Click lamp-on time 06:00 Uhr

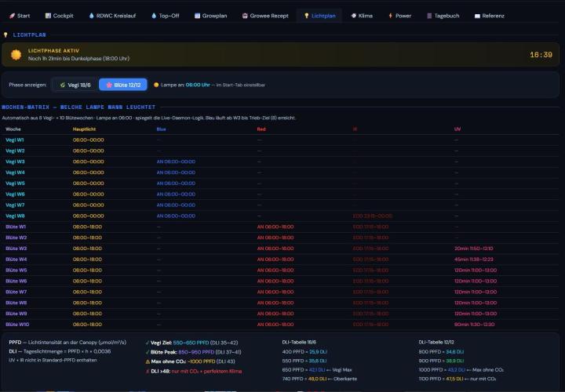(198, 85)
